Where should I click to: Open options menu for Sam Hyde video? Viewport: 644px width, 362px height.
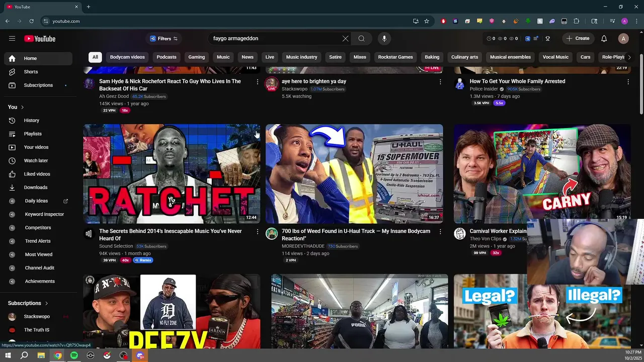coord(258,81)
